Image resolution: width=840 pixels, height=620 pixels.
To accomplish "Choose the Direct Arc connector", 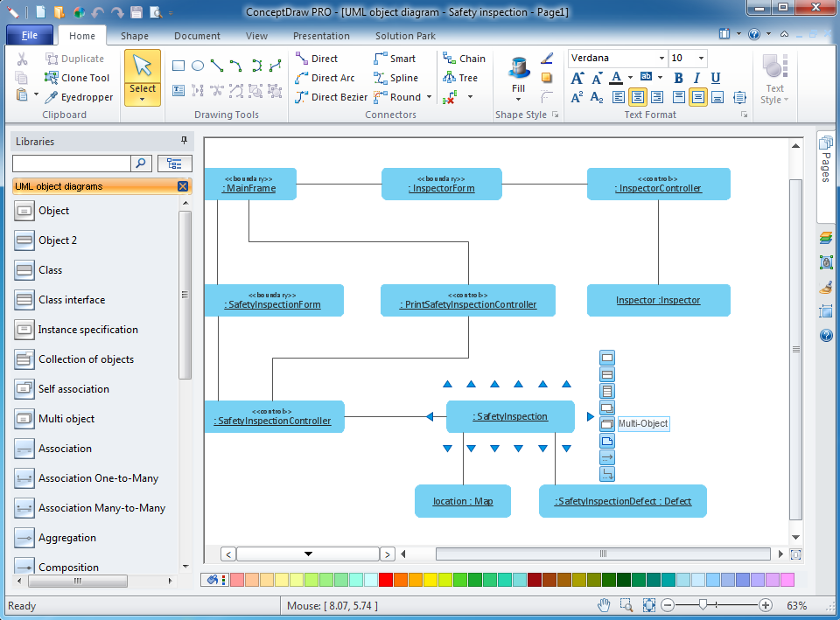I will point(325,78).
